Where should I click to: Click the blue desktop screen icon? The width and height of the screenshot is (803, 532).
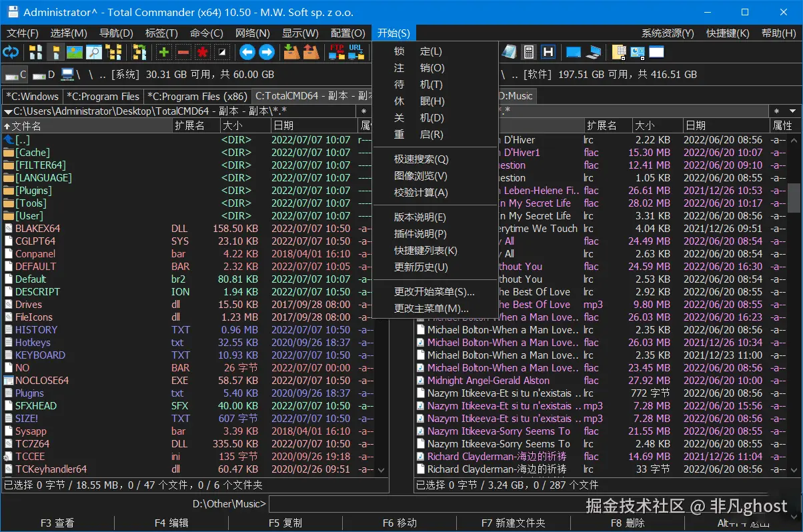tap(574, 52)
